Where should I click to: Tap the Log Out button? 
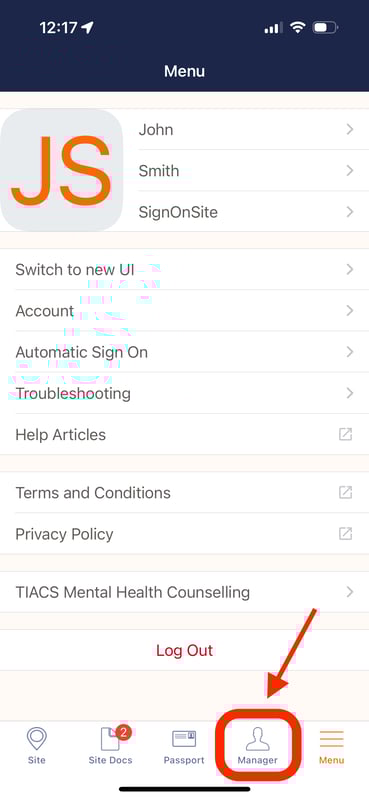click(184, 650)
